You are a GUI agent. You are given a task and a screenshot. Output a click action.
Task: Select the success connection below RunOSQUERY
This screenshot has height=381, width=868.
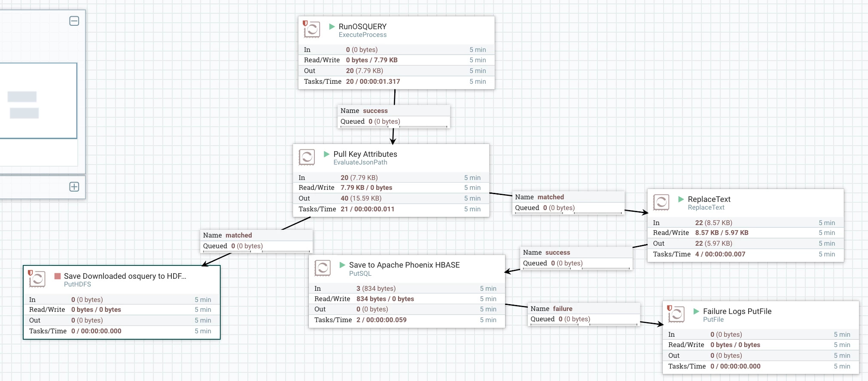tap(394, 116)
